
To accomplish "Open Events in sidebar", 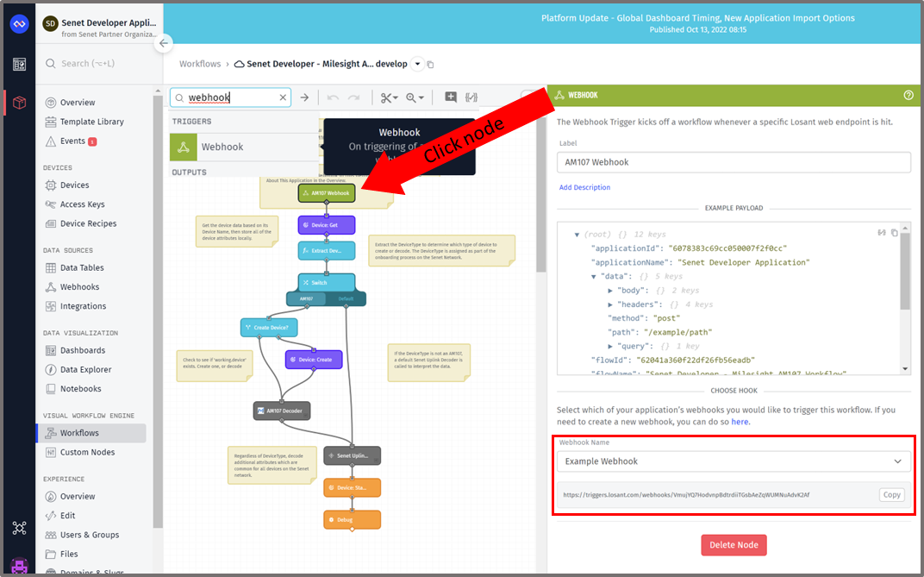I will click(x=72, y=141).
